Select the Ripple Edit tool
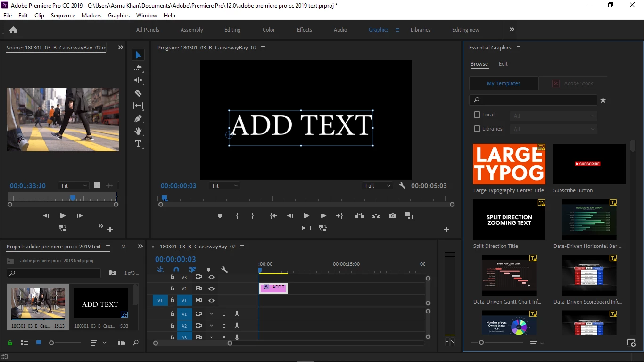The image size is (644, 362). click(x=138, y=80)
